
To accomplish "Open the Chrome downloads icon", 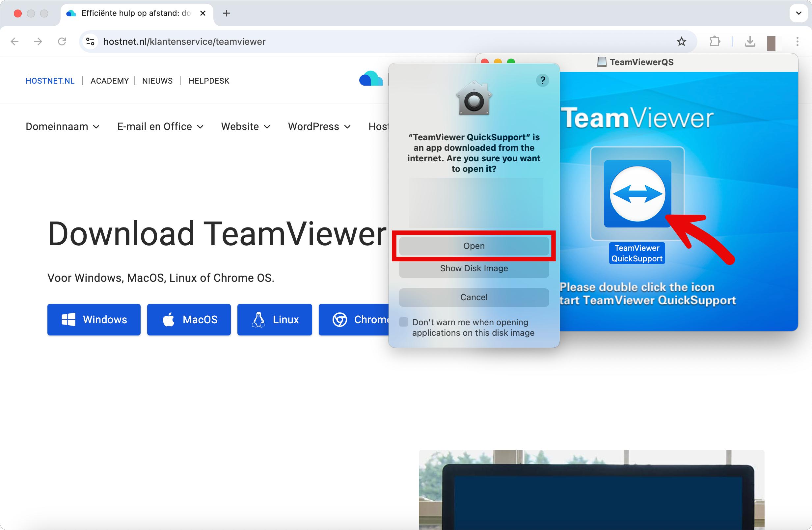I will pyautogui.click(x=749, y=41).
